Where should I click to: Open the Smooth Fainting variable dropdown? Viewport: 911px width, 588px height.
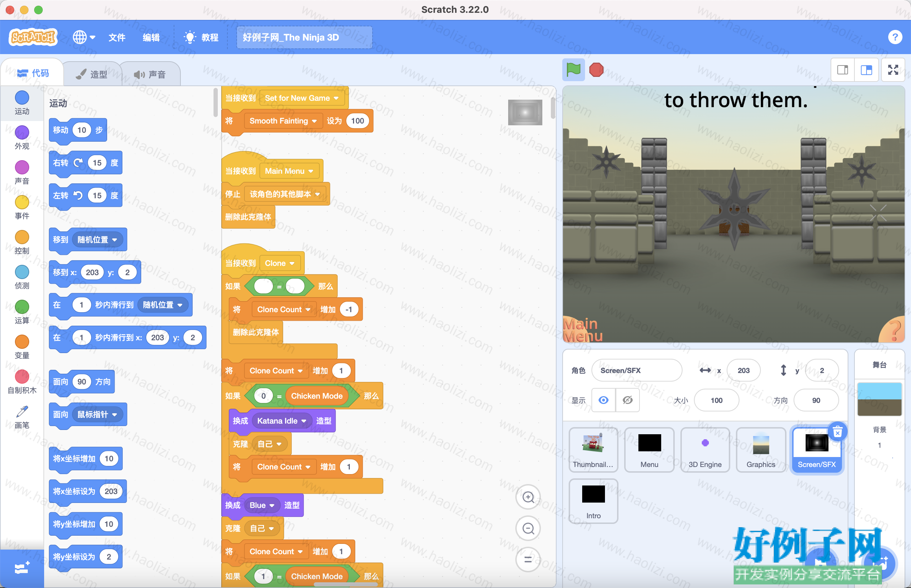(283, 121)
